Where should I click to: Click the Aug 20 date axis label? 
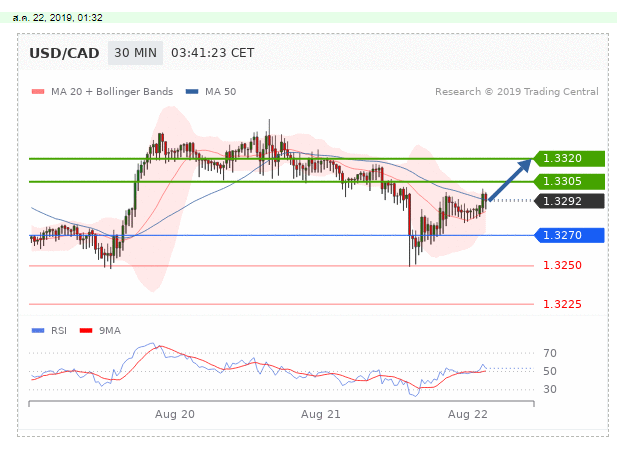point(175,414)
